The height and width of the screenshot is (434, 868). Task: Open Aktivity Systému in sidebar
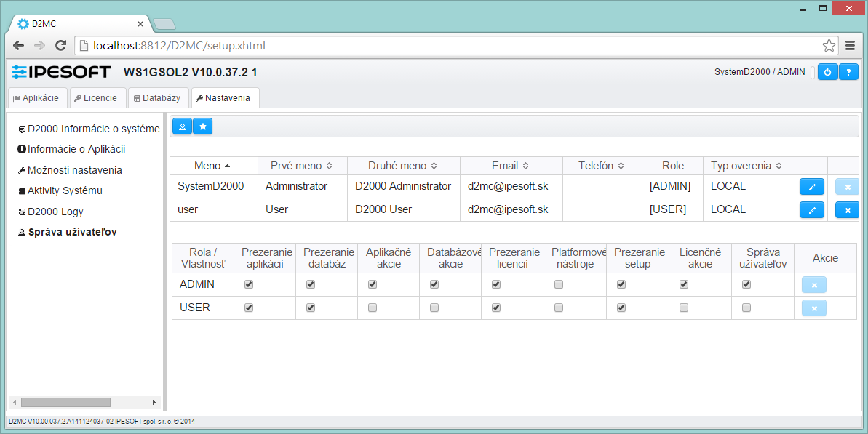click(65, 190)
